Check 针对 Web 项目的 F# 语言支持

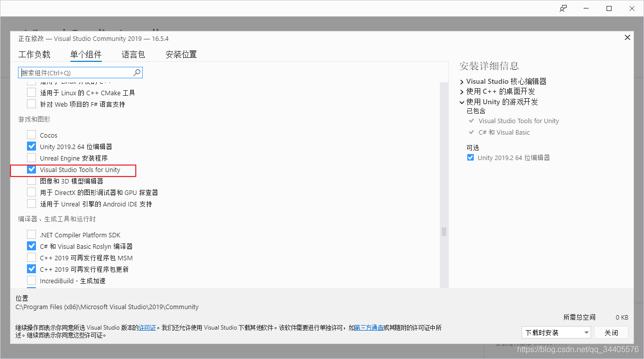click(x=31, y=104)
